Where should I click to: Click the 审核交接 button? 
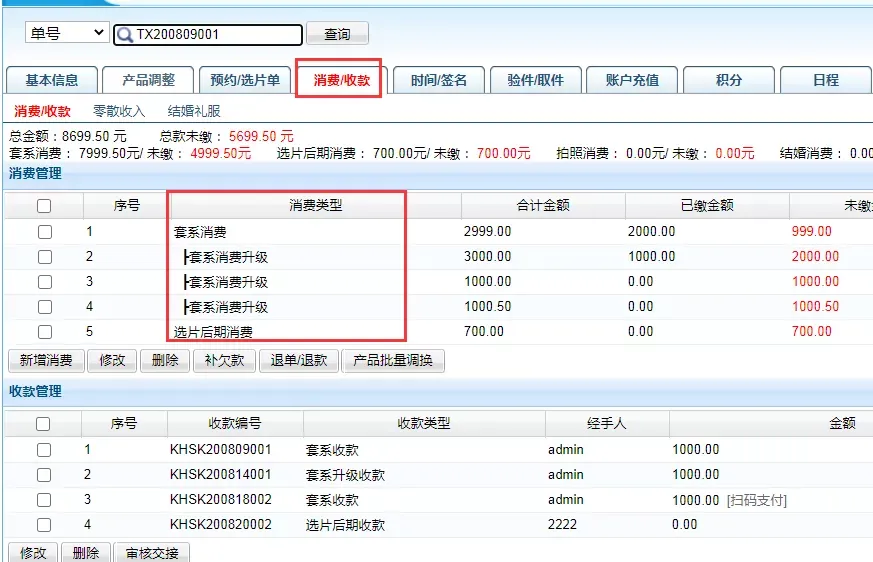[x=153, y=552]
